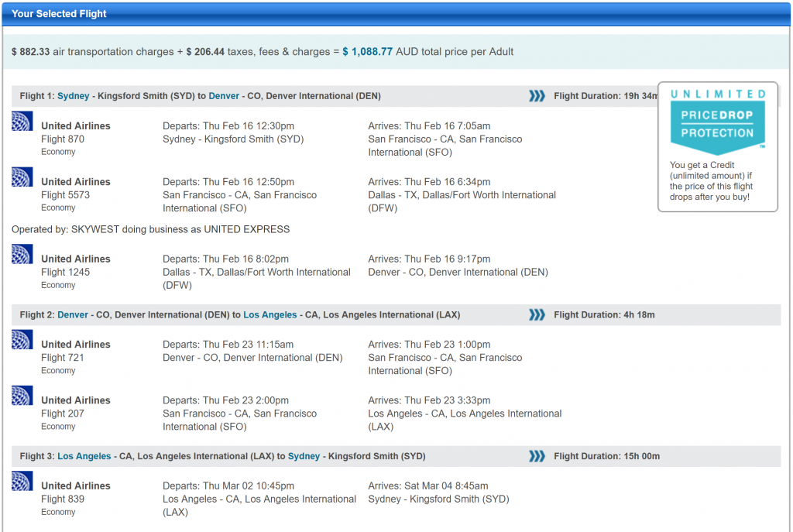The image size is (793, 532).
Task: Click 'Arrives: Thu Feb 16 6:34pm' text
Action: [x=429, y=182]
